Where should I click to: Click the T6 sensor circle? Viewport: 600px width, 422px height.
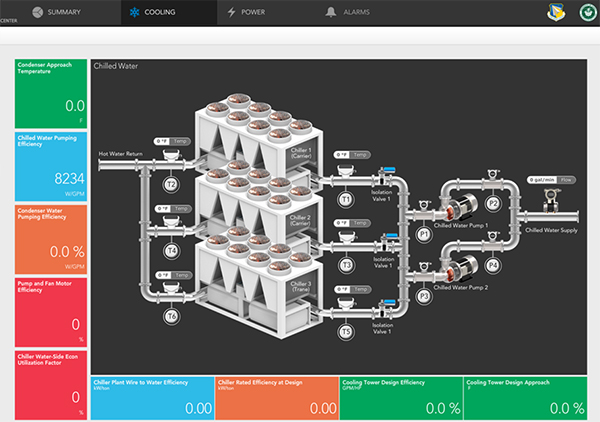coord(171,316)
